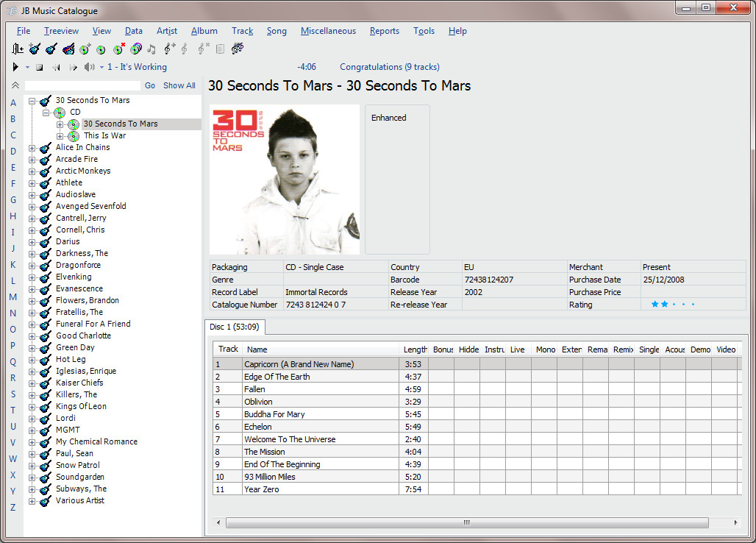Open the Tools menu
756x543 pixels.
[x=424, y=31]
